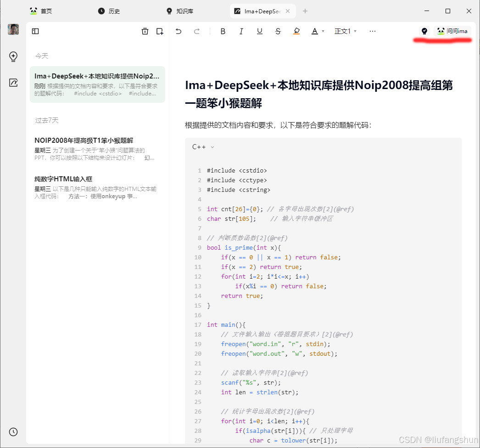Close the Ima+DeepSee tab
Image resolution: width=480 pixels, height=448 pixels.
coord(287,11)
